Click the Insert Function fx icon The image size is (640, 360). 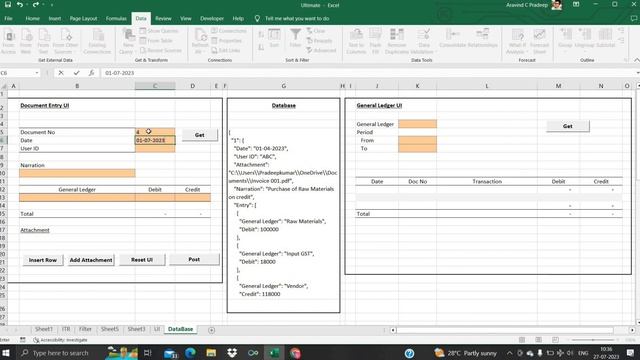point(91,73)
